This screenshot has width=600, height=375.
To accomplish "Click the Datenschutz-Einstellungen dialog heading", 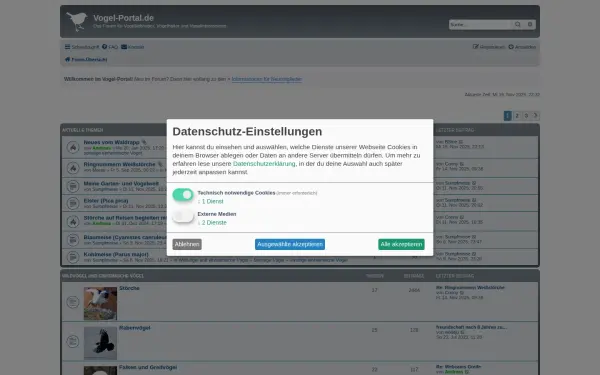I will 247,131.
